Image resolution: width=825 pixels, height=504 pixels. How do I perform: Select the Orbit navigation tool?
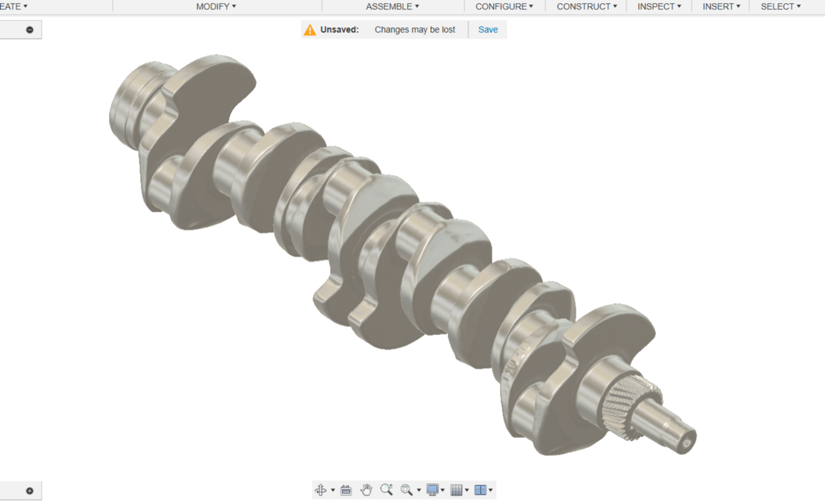[321, 490]
